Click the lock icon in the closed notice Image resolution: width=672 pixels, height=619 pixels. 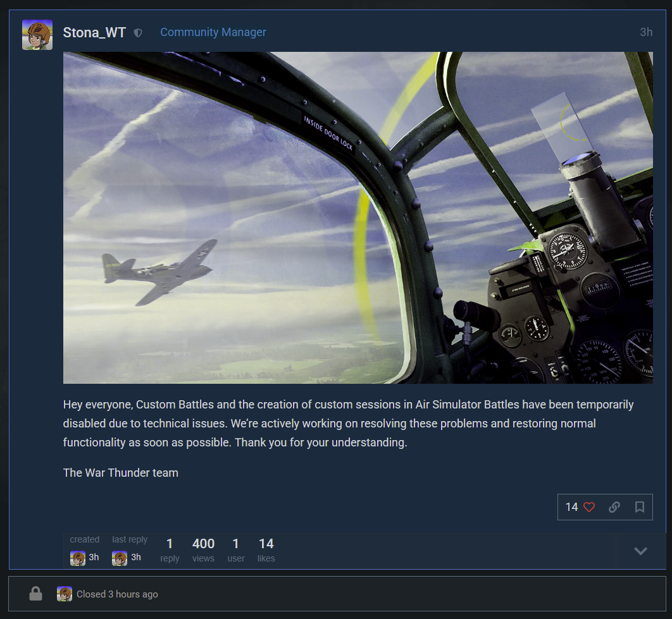pos(35,594)
